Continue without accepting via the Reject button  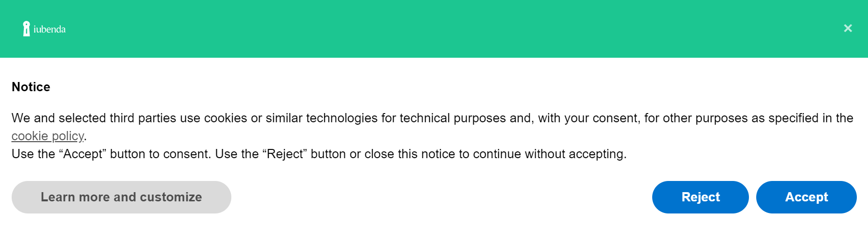point(700,197)
